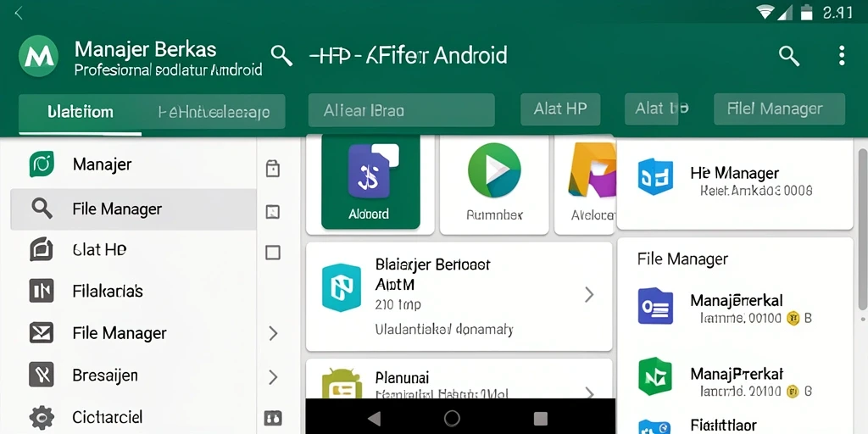Click small square icon in highlighted File Manager row
The image size is (868, 434).
(x=272, y=211)
